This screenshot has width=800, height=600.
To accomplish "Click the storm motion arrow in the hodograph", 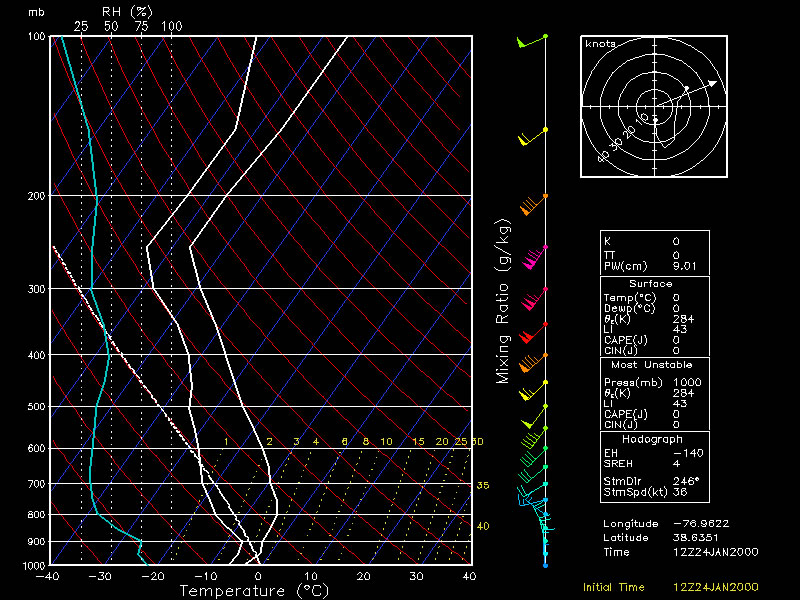I will tap(686, 94).
